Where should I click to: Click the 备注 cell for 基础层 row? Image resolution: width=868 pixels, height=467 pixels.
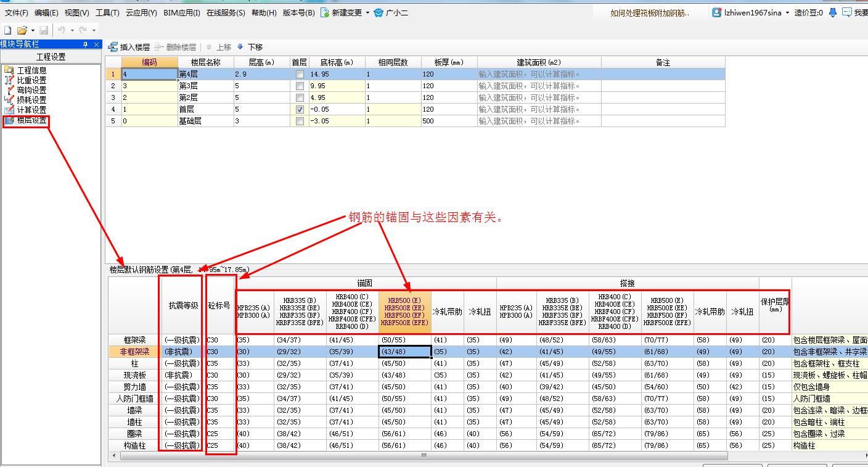(663, 121)
